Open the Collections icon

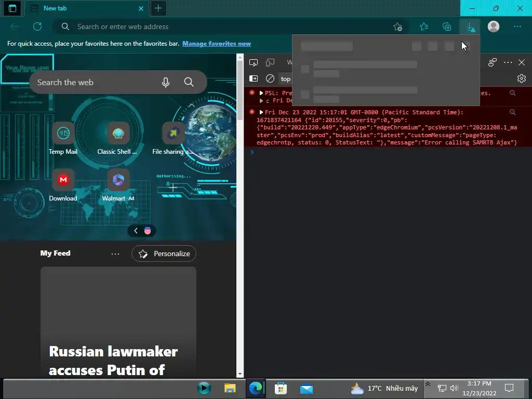tap(447, 26)
